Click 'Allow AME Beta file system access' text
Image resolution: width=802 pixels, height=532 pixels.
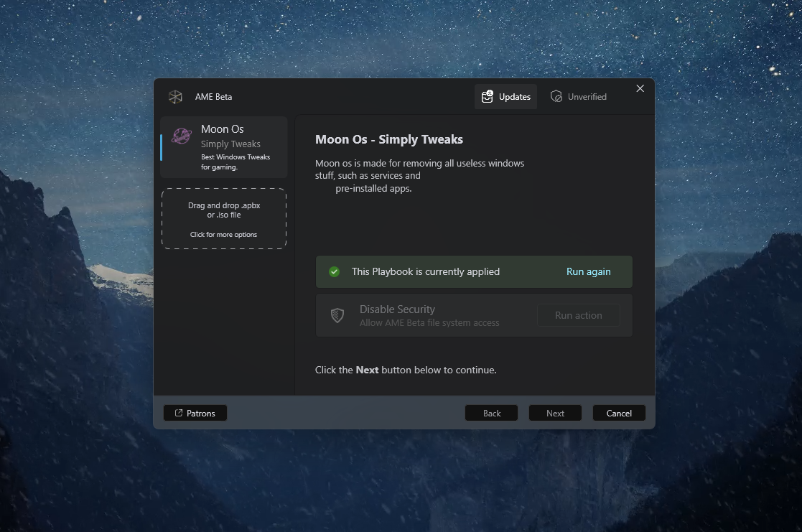click(x=429, y=323)
